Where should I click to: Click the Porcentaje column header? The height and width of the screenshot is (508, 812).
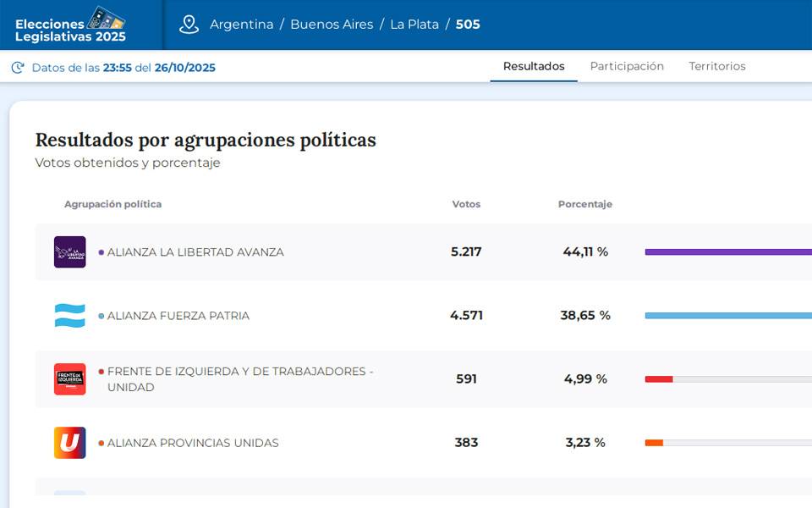[x=584, y=204]
